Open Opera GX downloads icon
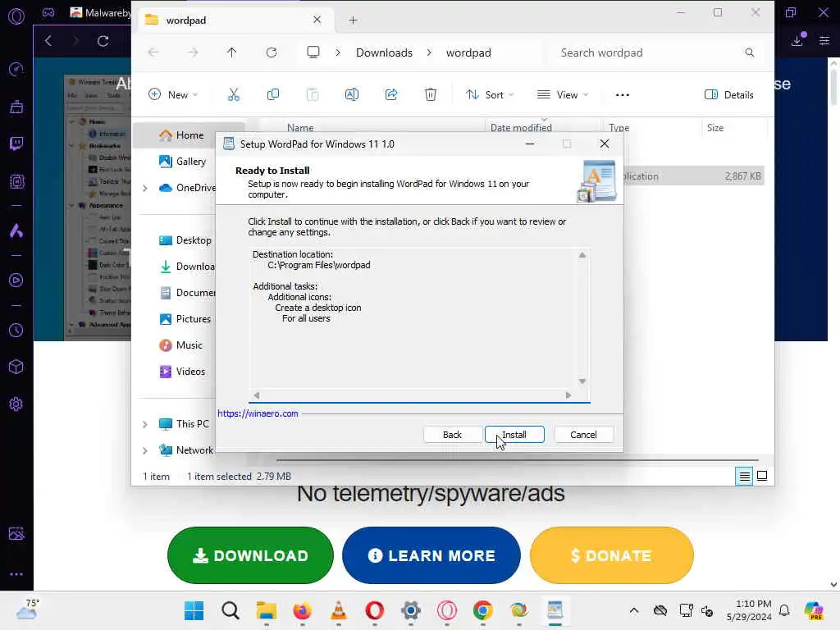 (x=797, y=40)
